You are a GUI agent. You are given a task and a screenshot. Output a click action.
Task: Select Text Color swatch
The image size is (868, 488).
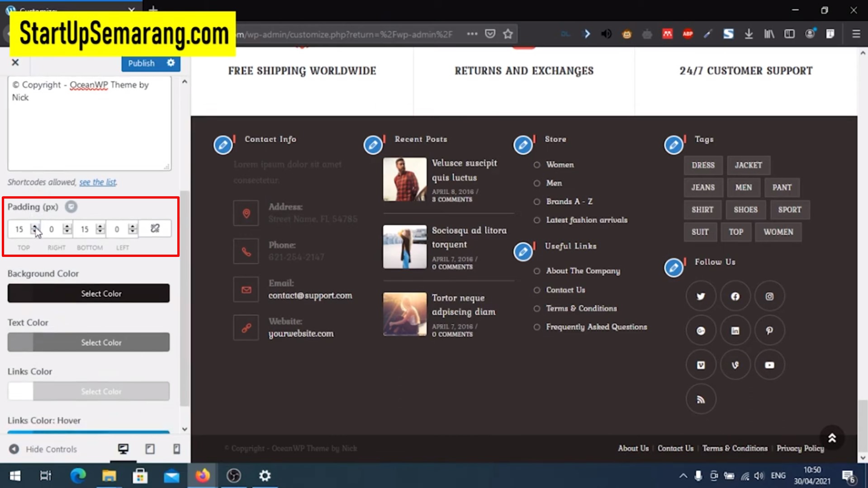click(x=89, y=342)
